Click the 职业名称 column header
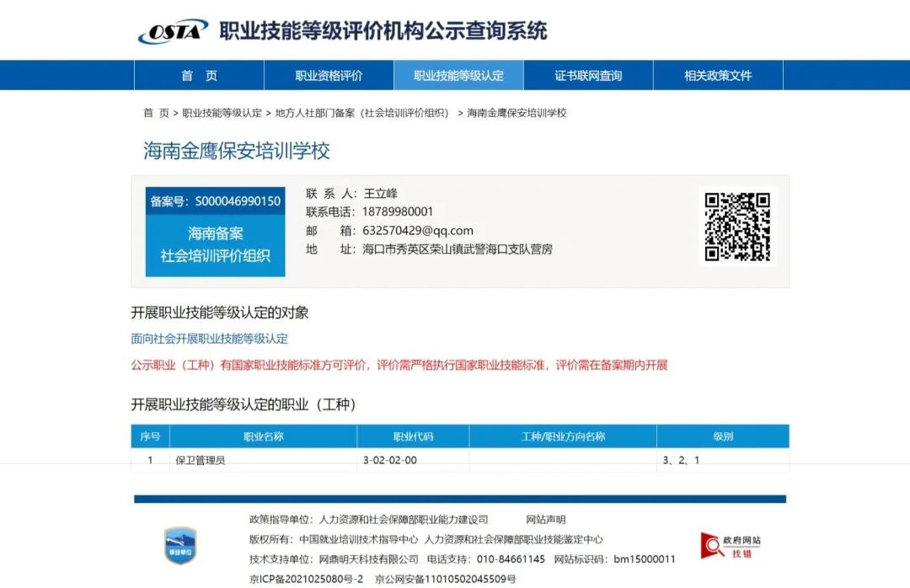This screenshot has width=910, height=588. 264,436
